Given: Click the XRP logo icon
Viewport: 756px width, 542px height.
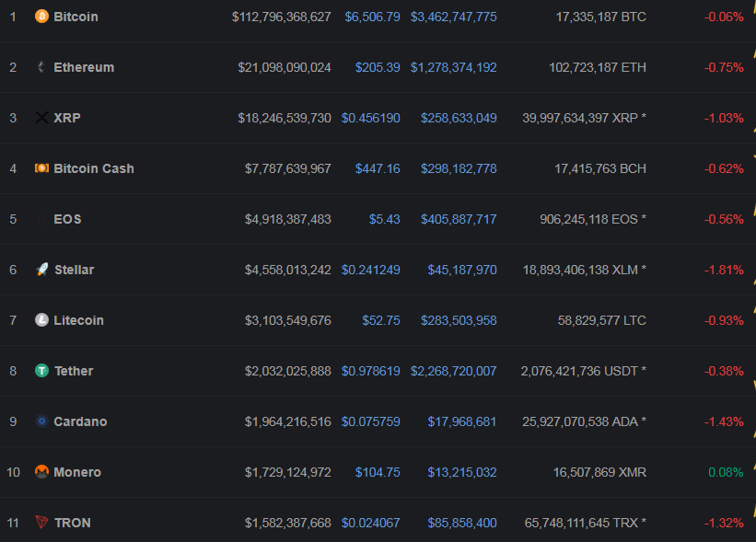Looking at the screenshot, I should [x=41, y=118].
